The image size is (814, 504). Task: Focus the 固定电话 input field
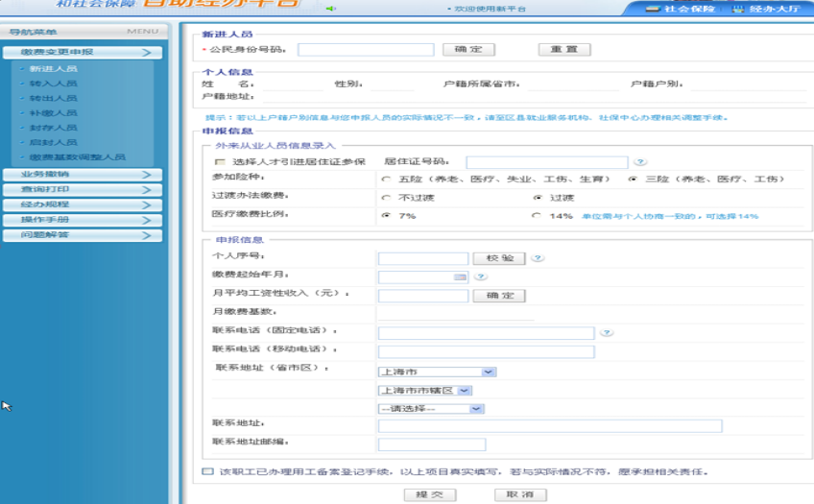click(x=487, y=333)
